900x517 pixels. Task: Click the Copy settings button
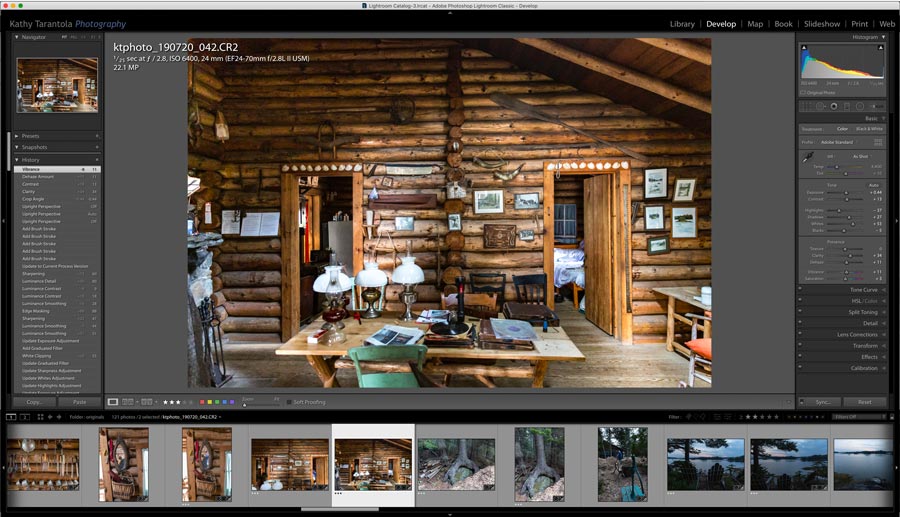(33, 402)
